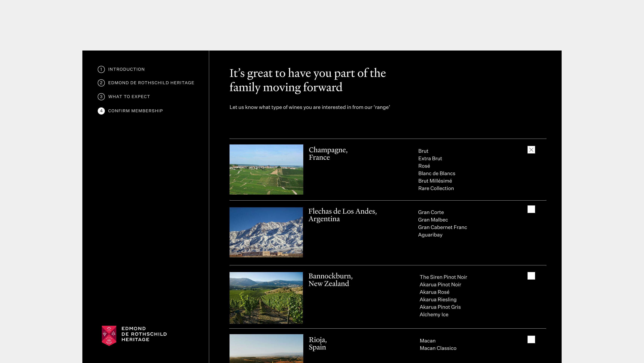Click the Akarua Riesling entry

[x=438, y=299]
